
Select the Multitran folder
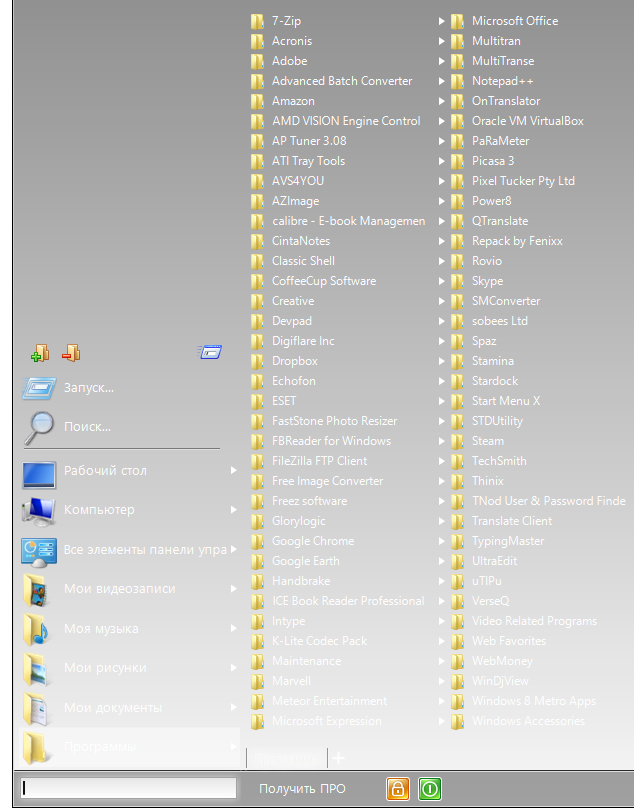click(x=496, y=41)
